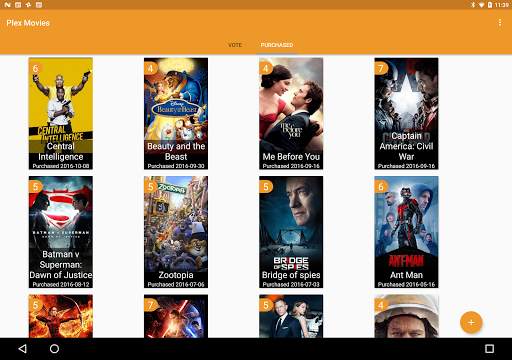512x360 pixels.
Task: Tap the Android home circle icon
Action: [54, 349]
